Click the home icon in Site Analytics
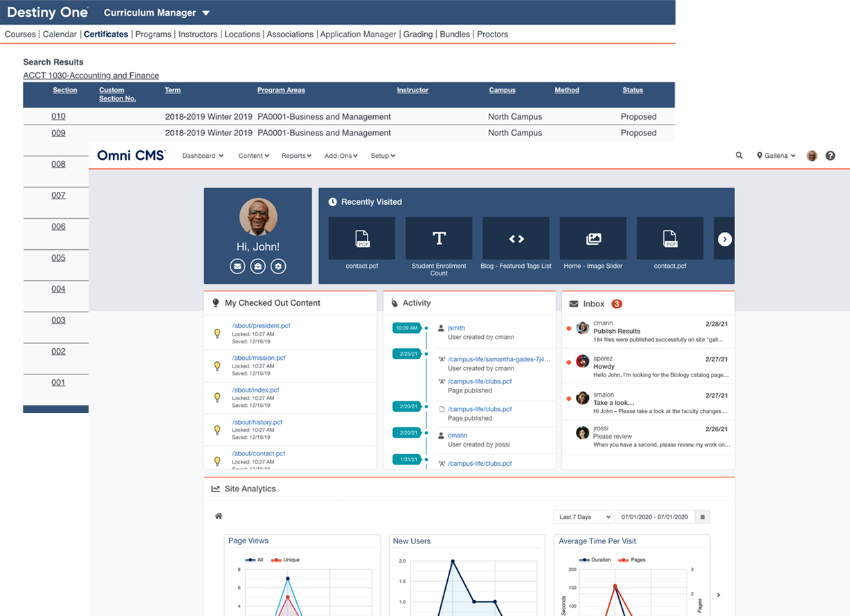 pyautogui.click(x=219, y=516)
